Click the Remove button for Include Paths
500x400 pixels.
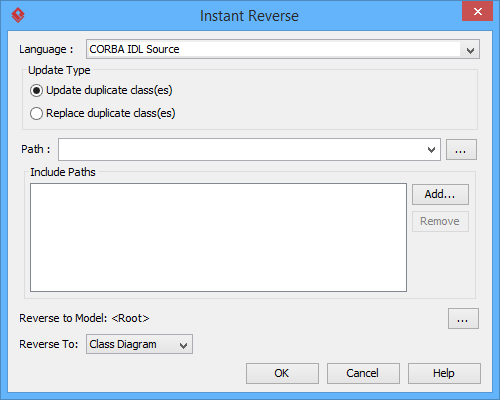440,221
